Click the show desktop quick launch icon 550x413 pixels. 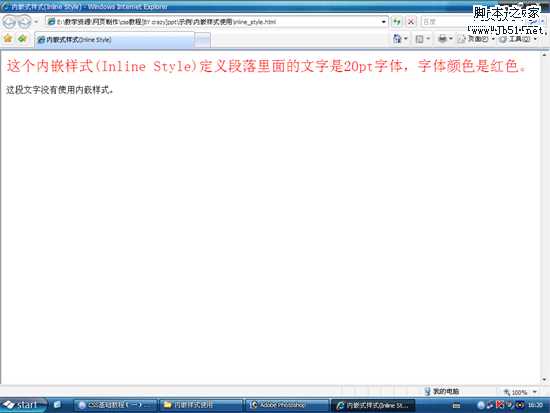click(x=57, y=405)
